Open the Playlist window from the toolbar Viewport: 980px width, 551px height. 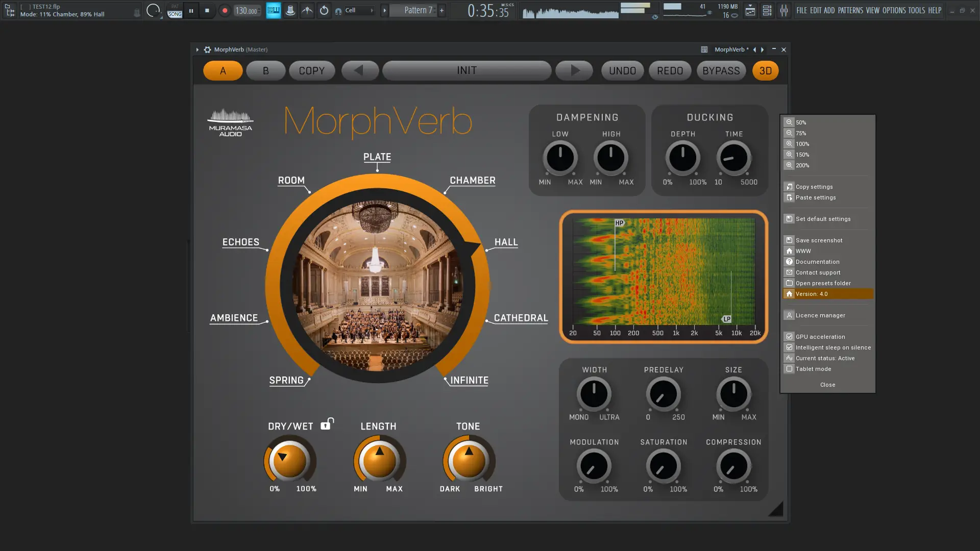750,10
